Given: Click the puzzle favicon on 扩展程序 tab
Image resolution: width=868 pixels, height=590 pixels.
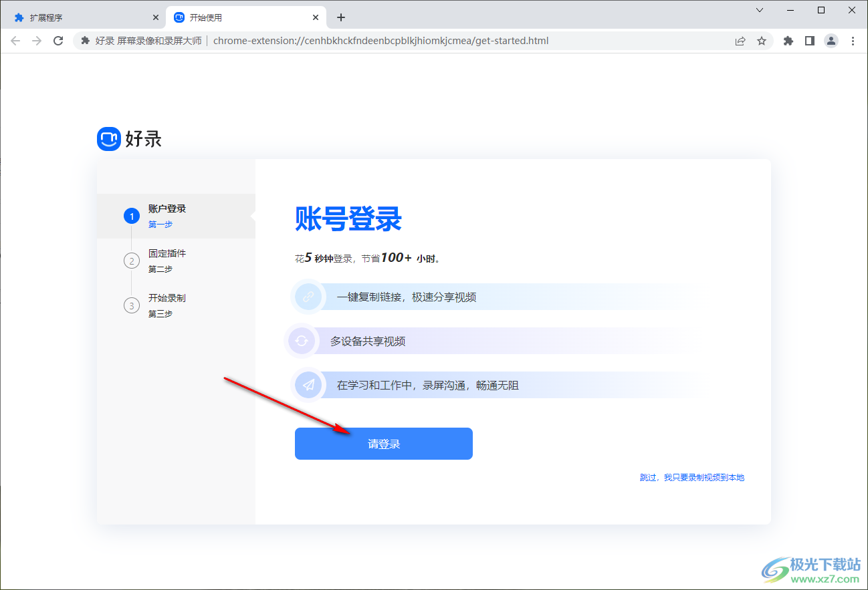Looking at the screenshot, I should [x=19, y=17].
